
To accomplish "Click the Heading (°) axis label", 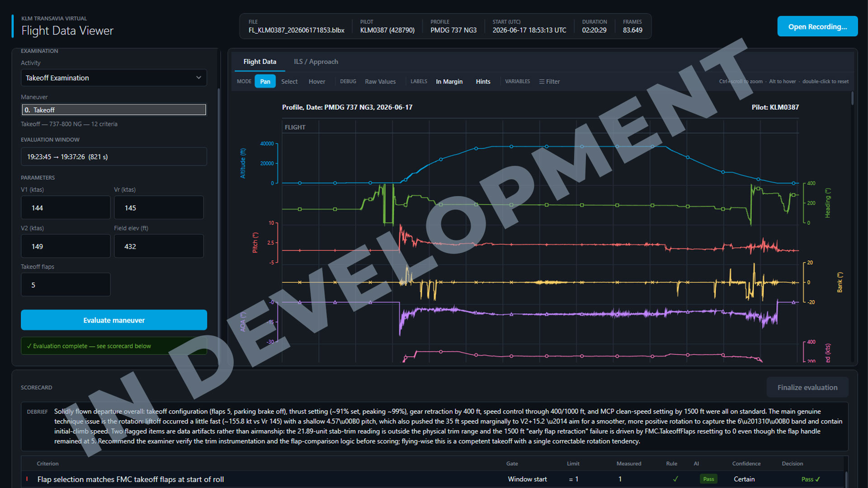I will pos(827,203).
